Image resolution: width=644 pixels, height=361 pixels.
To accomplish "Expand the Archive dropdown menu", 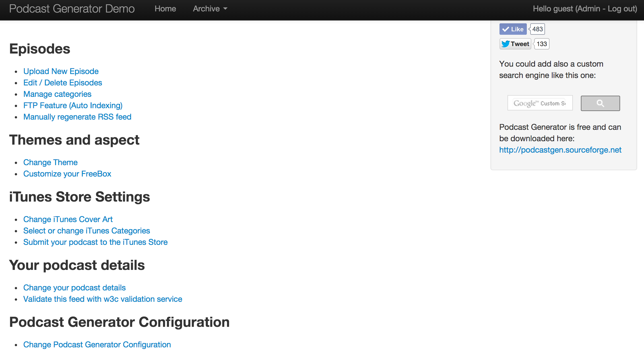I will pos(210,9).
